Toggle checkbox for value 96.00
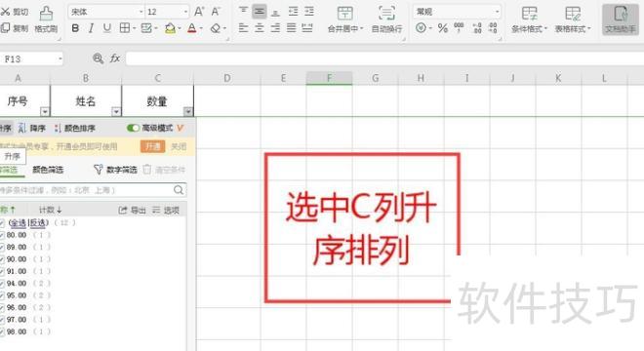Viewport: 644px width, 351px height. 2,307
